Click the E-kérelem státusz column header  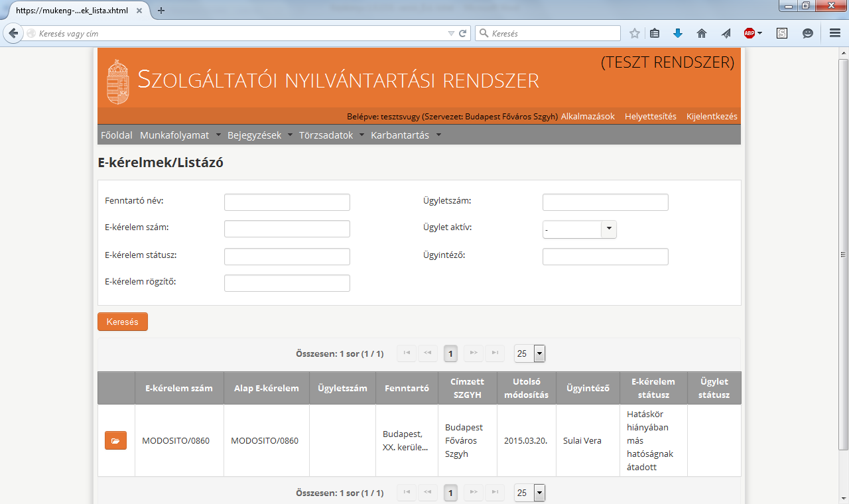click(653, 388)
